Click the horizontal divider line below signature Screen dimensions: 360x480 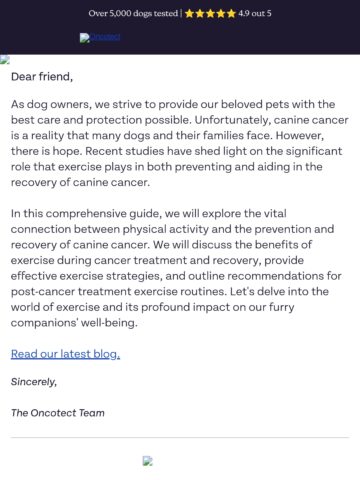[x=180, y=437]
